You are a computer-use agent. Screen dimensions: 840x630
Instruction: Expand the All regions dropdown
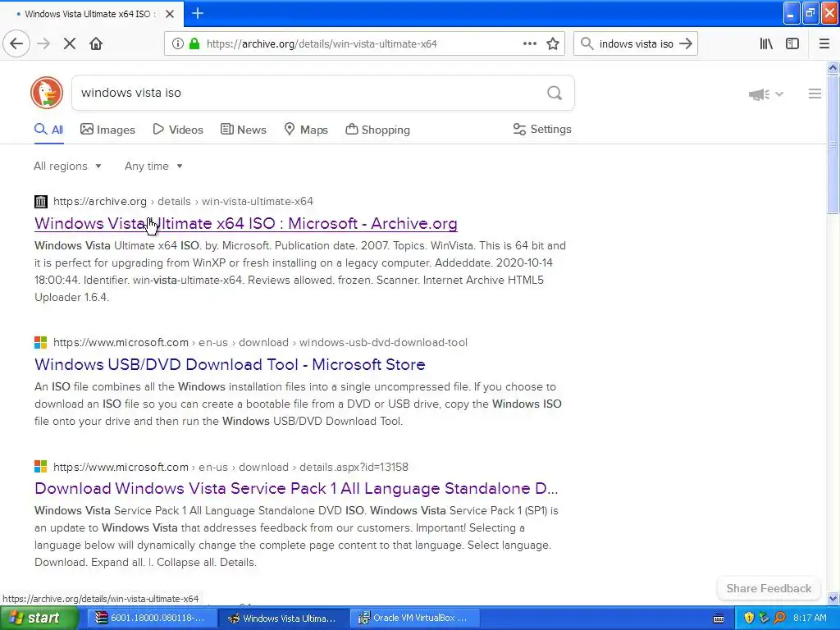pyautogui.click(x=67, y=166)
